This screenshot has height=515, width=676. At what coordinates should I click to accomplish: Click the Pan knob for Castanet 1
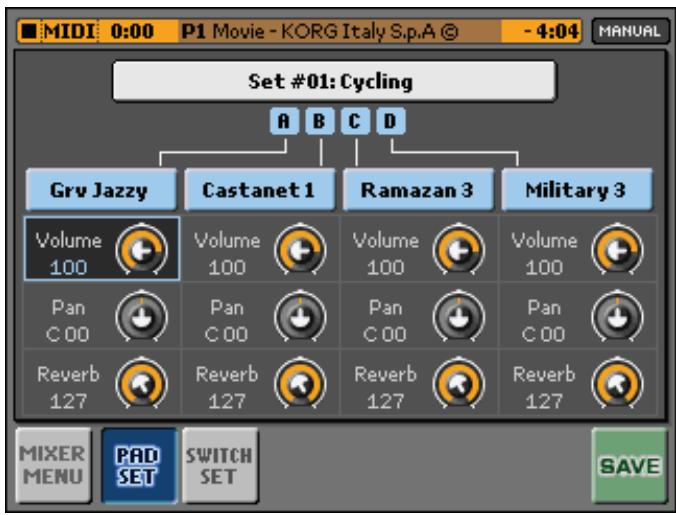(300, 317)
